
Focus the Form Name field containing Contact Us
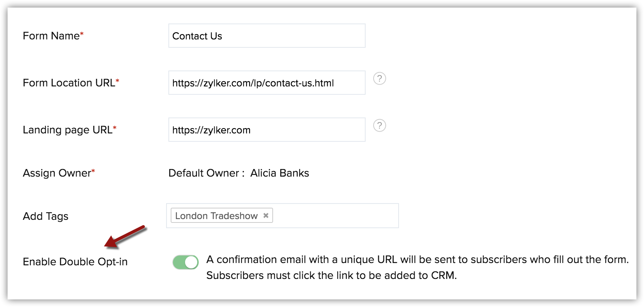(x=267, y=36)
